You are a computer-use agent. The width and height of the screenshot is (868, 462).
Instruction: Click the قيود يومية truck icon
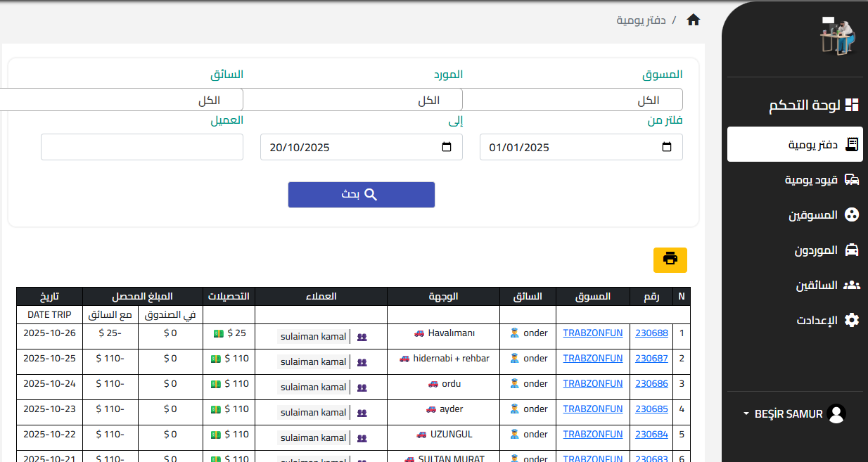[x=852, y=179]
